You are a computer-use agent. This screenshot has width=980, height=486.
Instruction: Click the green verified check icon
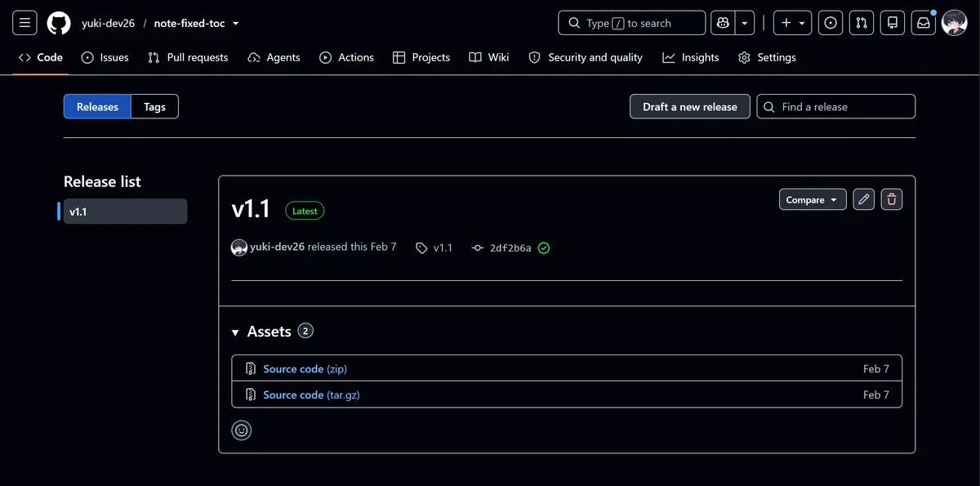[x=544, y=247]
